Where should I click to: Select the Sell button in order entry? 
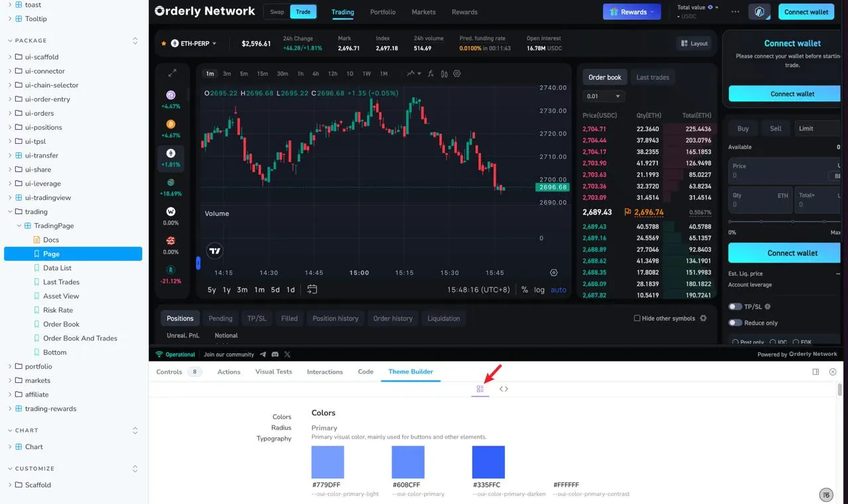pyautogui.click(x=775, y=128)
